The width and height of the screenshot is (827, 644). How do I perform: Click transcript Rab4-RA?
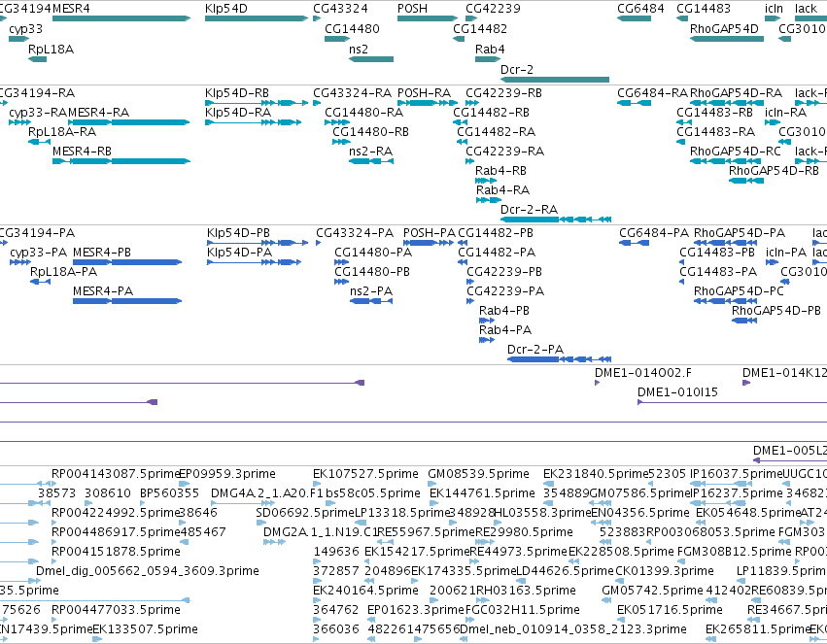(502, 189)
